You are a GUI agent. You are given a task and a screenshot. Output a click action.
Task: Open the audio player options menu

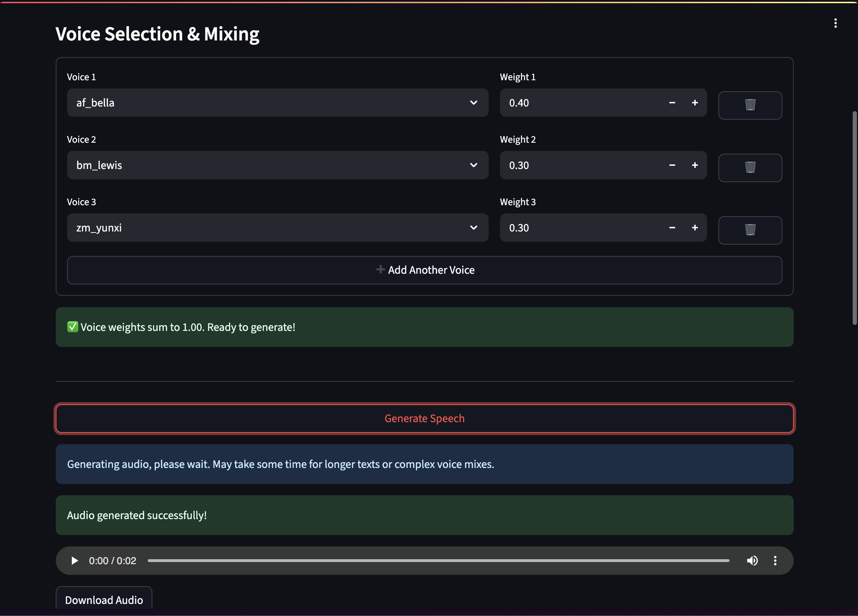coord(775,561)
